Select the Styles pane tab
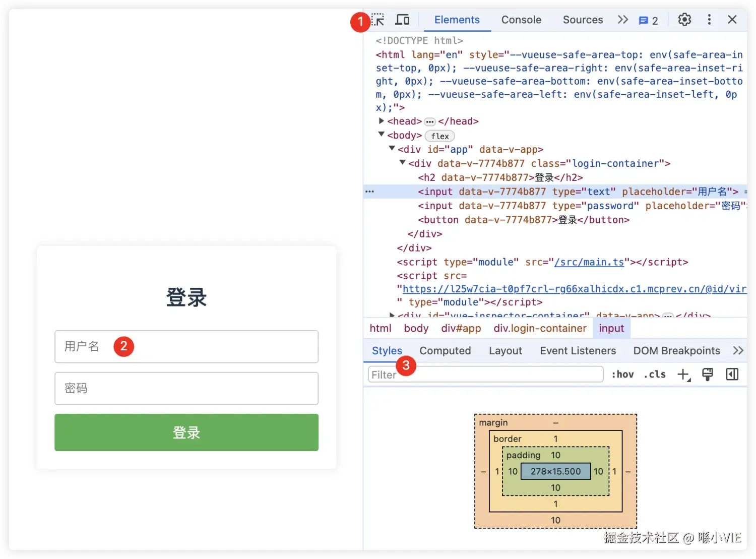Screen dimensions: 756x559 [x=387, y=351]
